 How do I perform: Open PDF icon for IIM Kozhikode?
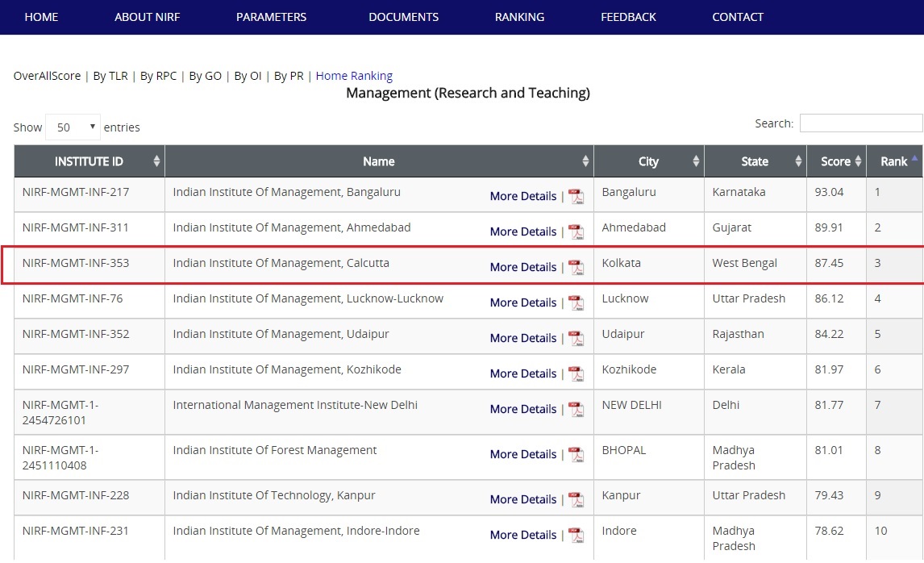(x=576, y=373)
